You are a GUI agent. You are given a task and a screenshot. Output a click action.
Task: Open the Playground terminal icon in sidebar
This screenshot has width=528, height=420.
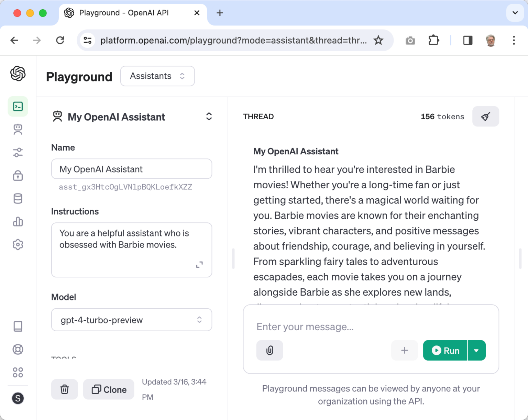pos(18,107)
